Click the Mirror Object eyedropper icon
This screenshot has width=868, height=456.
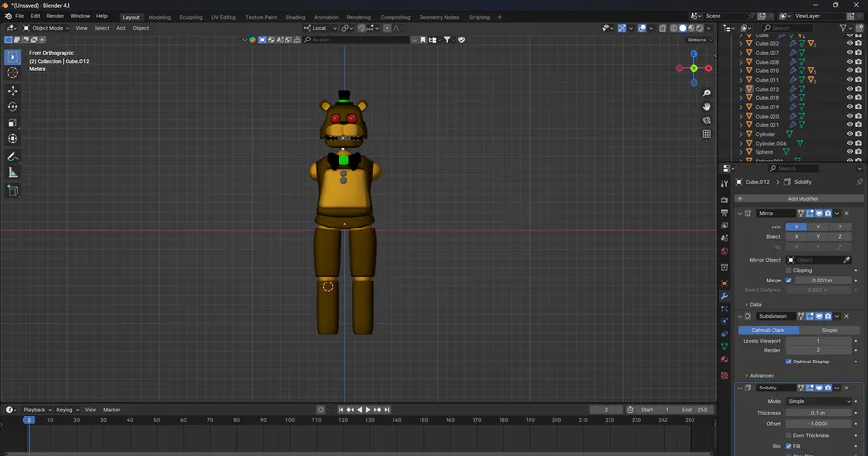click(x=847, y=260)
